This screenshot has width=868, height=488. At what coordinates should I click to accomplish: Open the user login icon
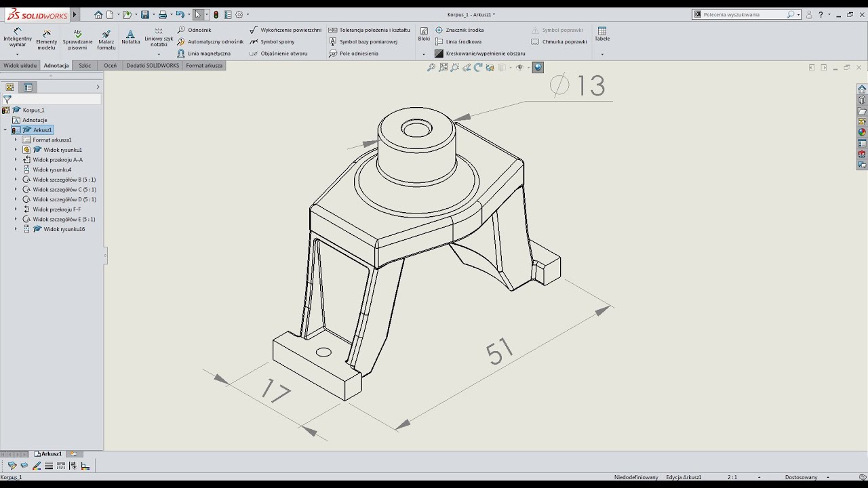point(809,14)
